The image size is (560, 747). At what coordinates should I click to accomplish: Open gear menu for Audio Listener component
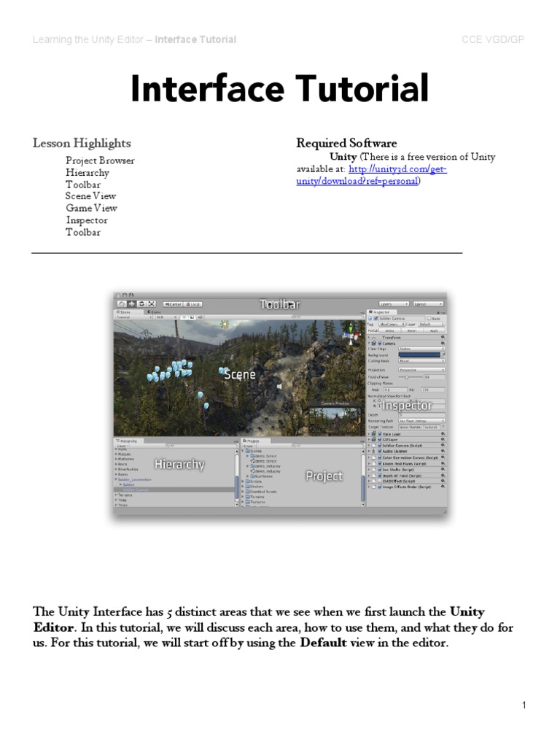(443, 451)
